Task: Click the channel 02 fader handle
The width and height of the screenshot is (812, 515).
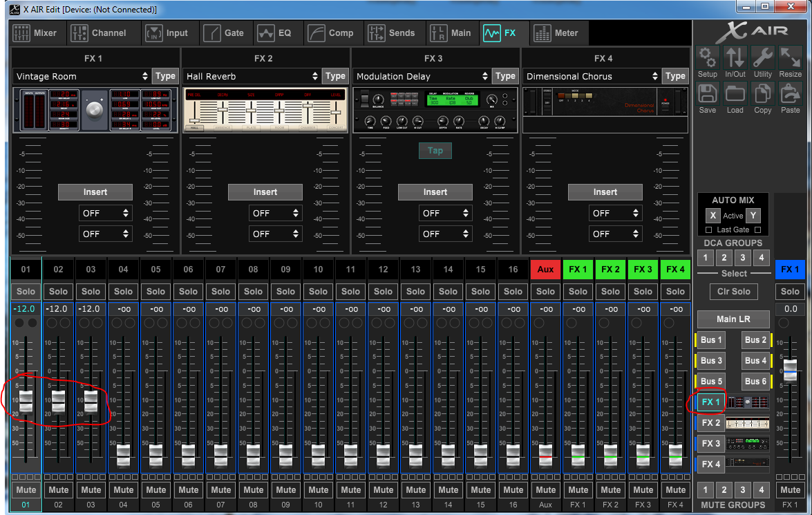Action: 59,402
